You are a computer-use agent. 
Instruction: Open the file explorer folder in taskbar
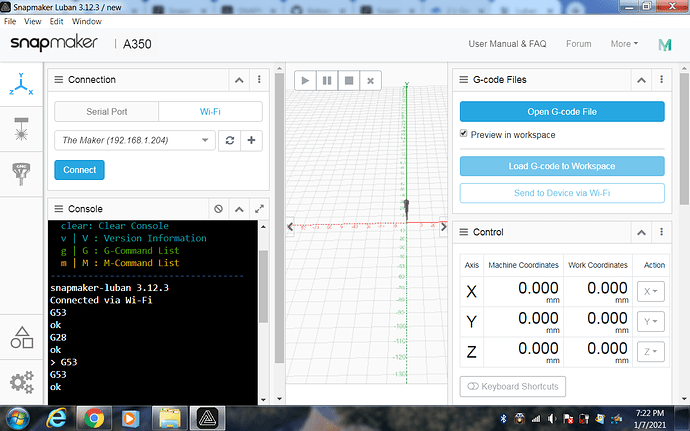[169, 418]
